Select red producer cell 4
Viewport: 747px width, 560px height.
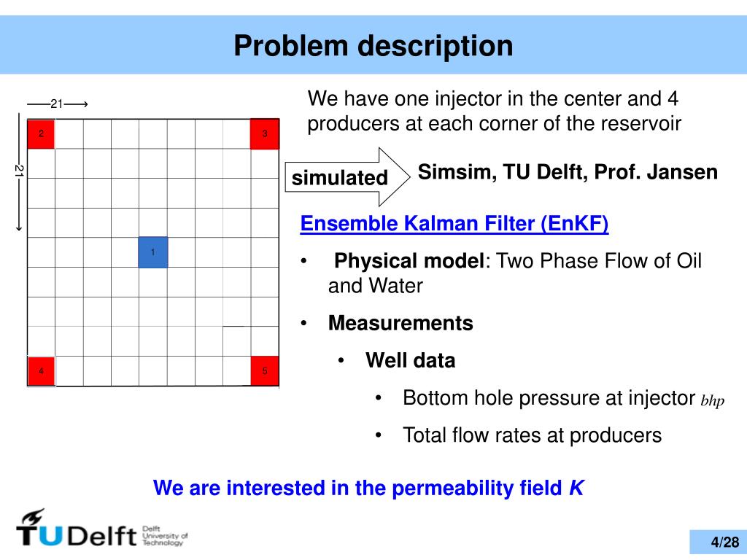point(41,370)
